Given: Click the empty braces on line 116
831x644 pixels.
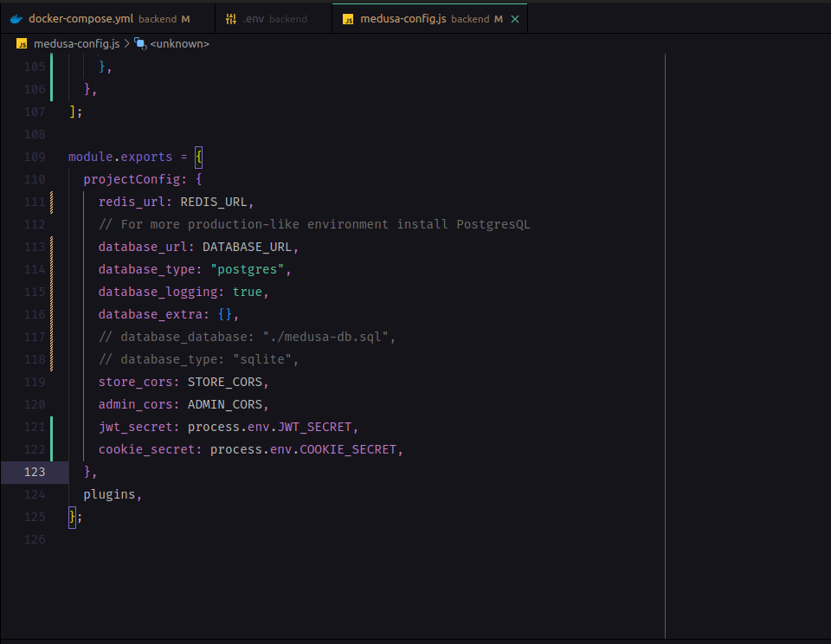Looking at the screenshot, I should click(x=225, y=314).
